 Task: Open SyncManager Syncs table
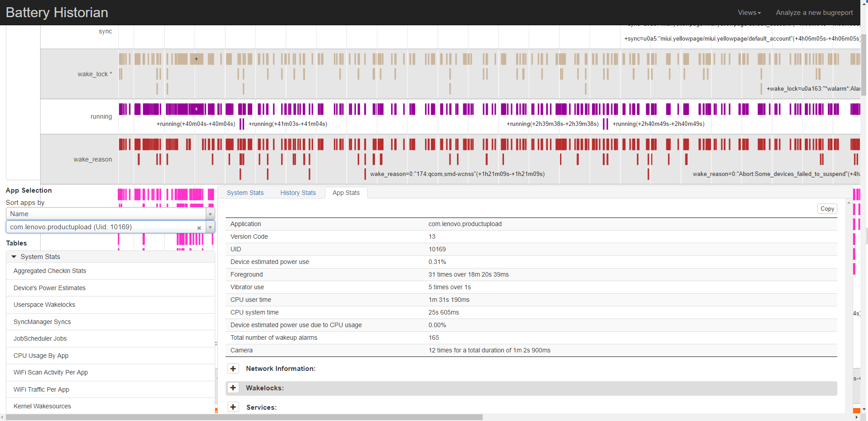tap(110, 322)
